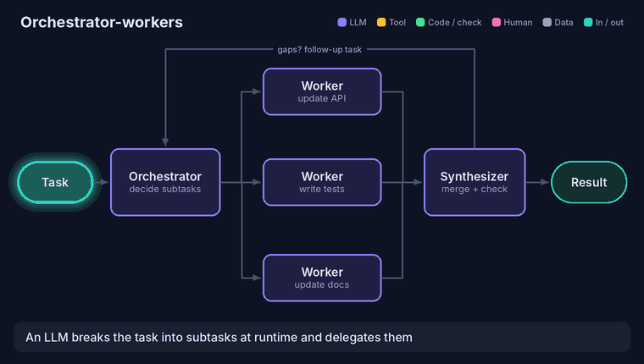Select the Worker update API node
This screenshot has width=644, height=364.
click(x=322, y=91)
